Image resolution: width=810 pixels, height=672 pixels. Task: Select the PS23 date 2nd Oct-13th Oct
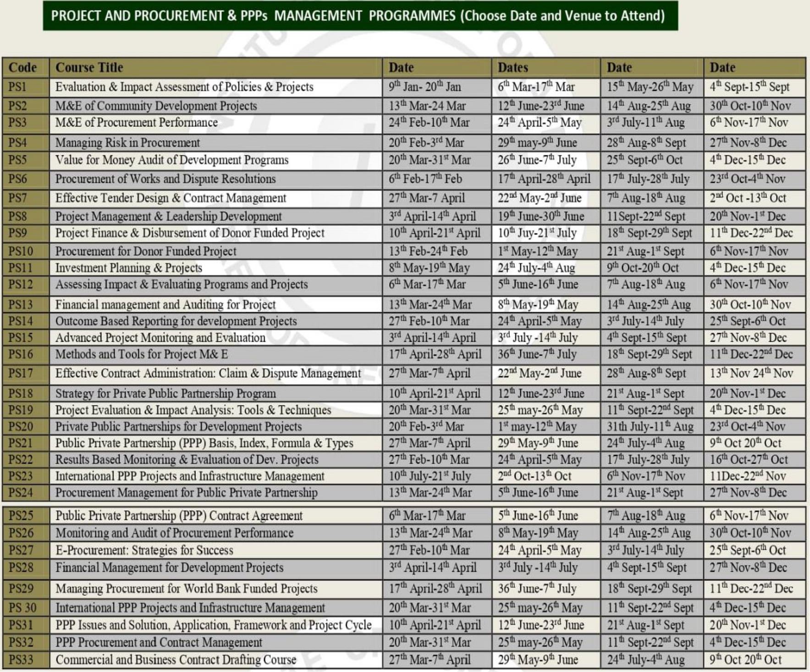[x=534, y=476]
